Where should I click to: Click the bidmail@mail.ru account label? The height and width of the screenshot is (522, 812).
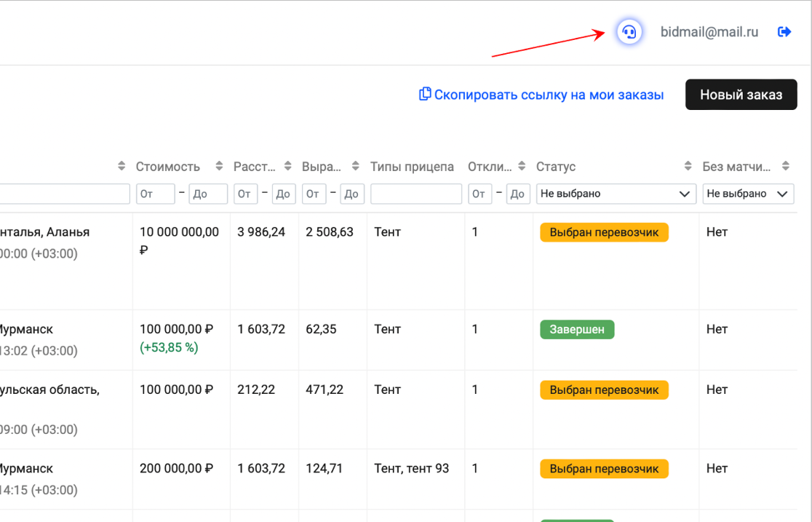pos(709,32)
